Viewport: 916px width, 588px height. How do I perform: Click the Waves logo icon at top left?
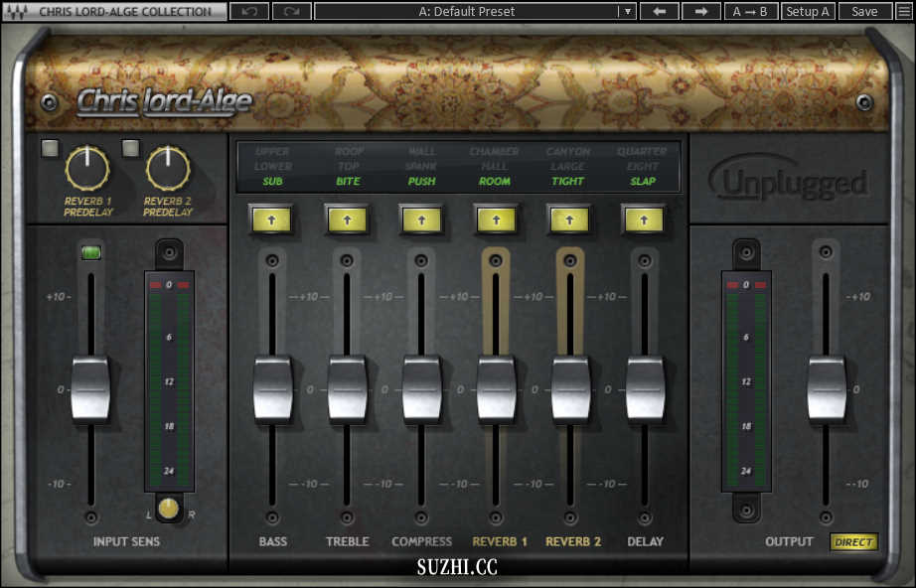[15, 12]
